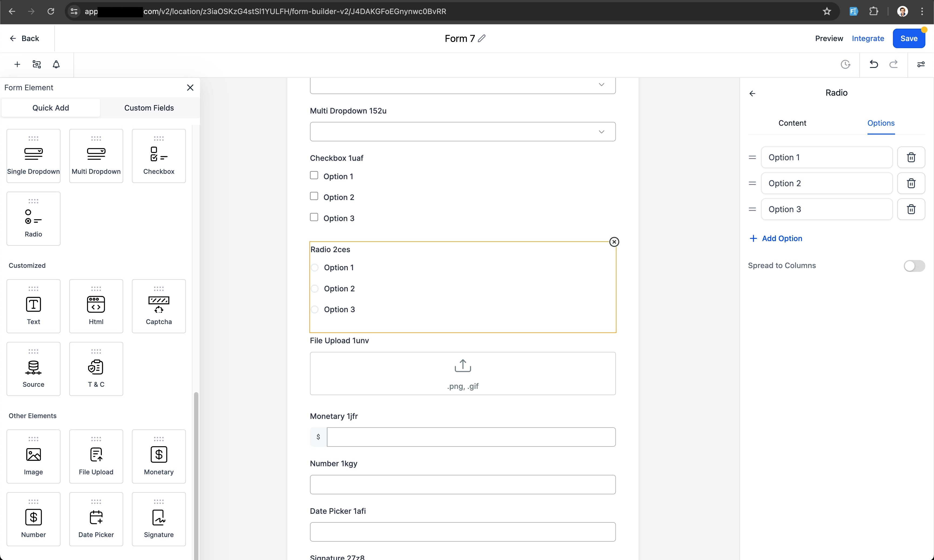
Task: Click the File Upload 1unv drop area
Action: click(462, 374)
